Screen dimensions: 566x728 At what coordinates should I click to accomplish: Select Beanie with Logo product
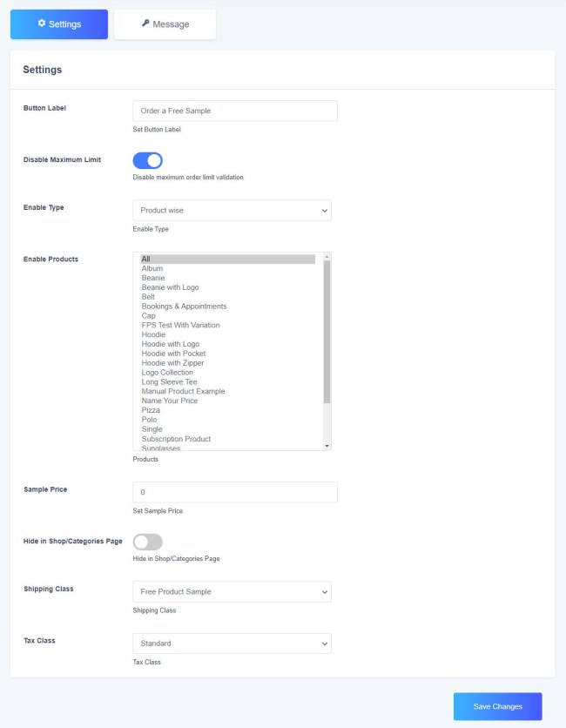(x=170, y=287)
